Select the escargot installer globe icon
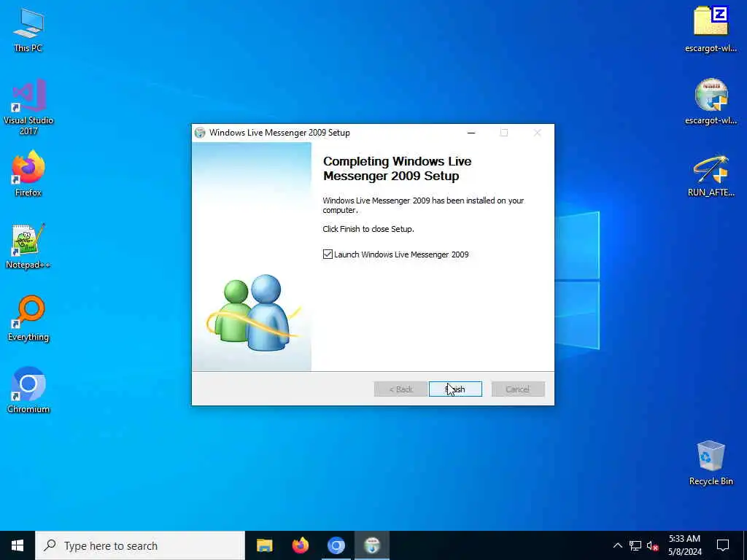Screen dimensions: 747x560 pyautogui.click(x=711, y=102)
